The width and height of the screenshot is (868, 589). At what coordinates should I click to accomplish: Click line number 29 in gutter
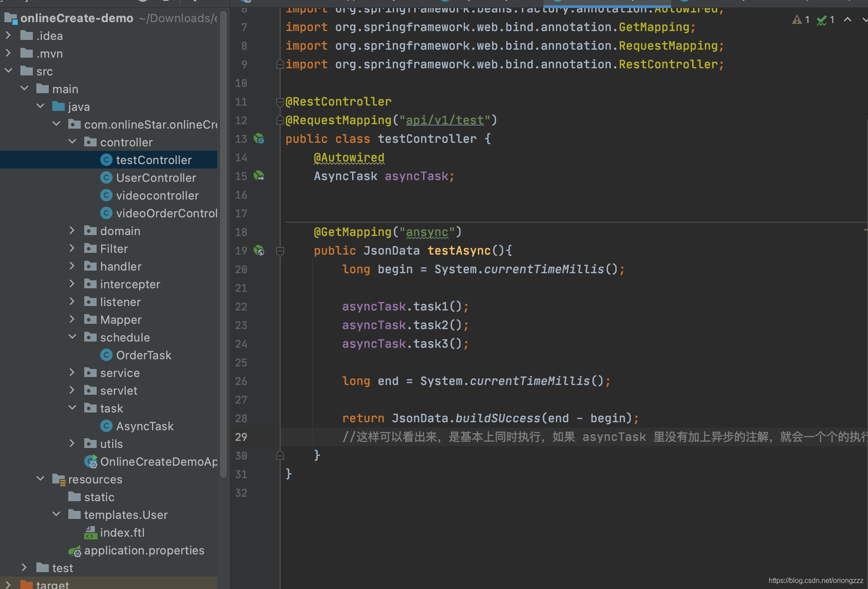tap(241, 437)
